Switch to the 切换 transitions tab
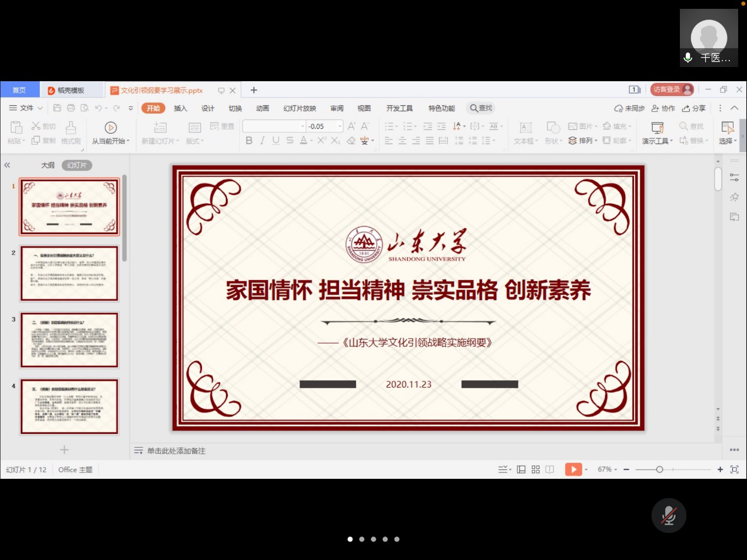Image resolution: width=747 pixels, height=560 pixels. pyautogui.click(x=235, y=108)
